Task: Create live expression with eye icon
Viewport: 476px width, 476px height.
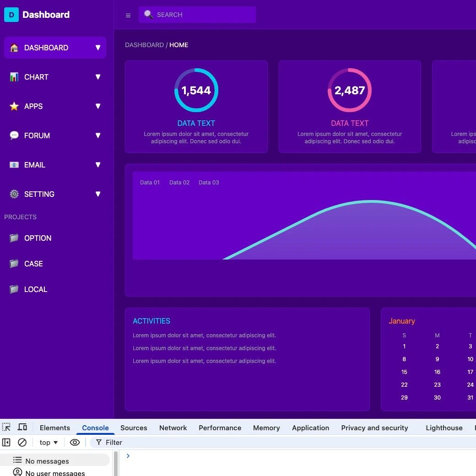Action: [75, 442]
